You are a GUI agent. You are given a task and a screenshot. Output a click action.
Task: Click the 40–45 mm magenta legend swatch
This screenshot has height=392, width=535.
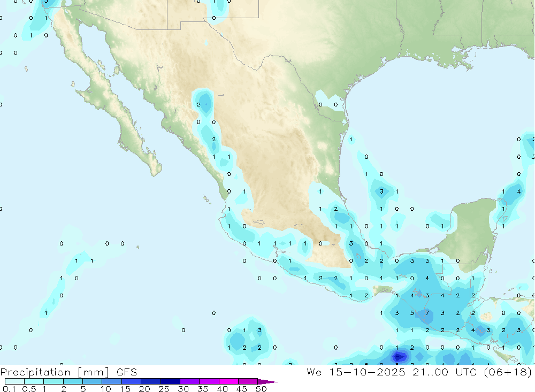coord(228,381)
